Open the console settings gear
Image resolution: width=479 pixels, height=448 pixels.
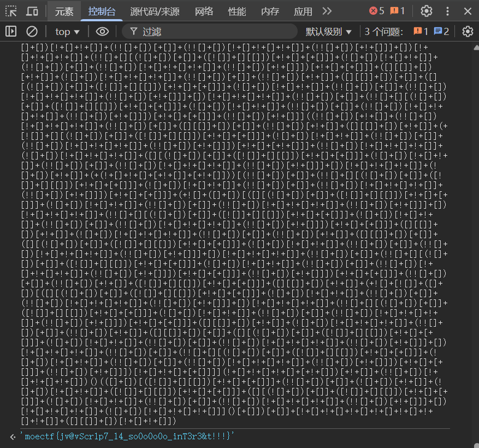[x=468, y=31]
